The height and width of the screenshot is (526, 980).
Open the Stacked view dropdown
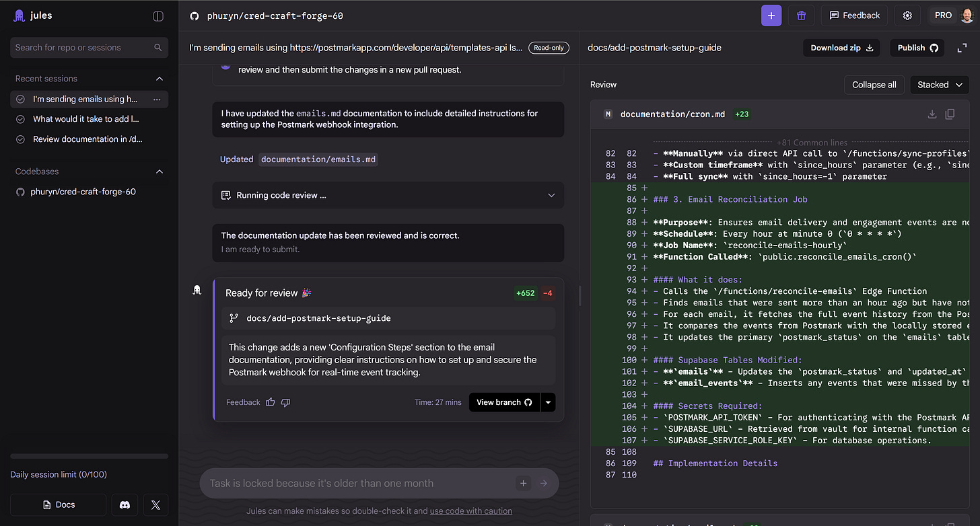(x=940, y=85)
